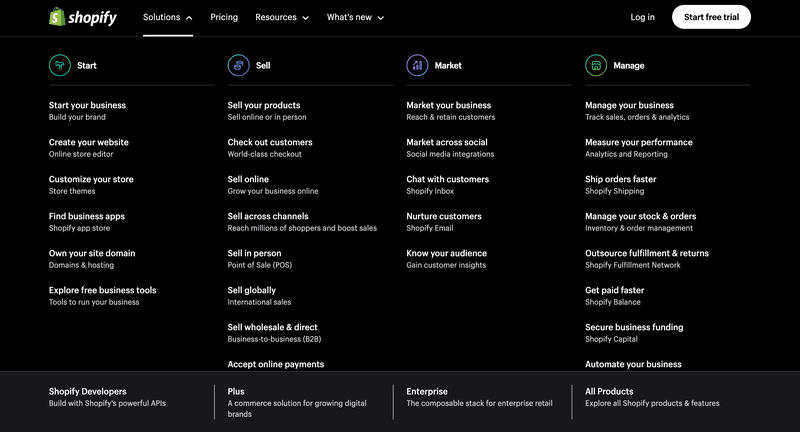The width and height of the screenshot is (800, 432).
Task: Click the Start section icon
Action: 60,65
